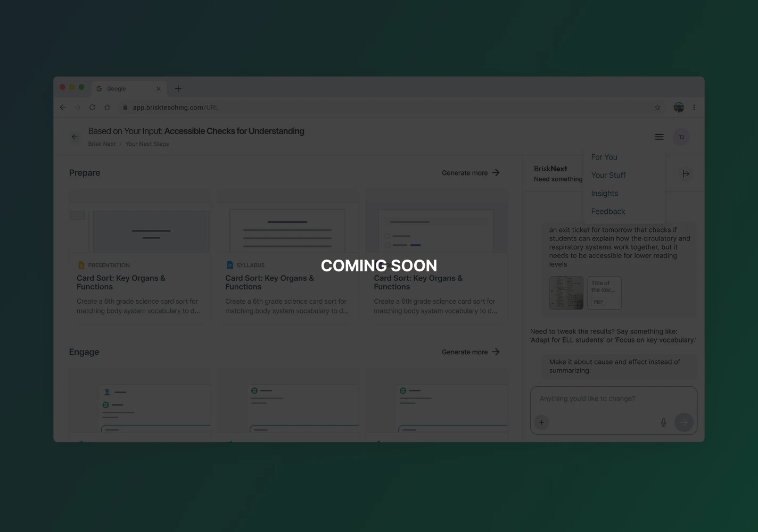Open the browser profile avatar

[x=679, y=107]
